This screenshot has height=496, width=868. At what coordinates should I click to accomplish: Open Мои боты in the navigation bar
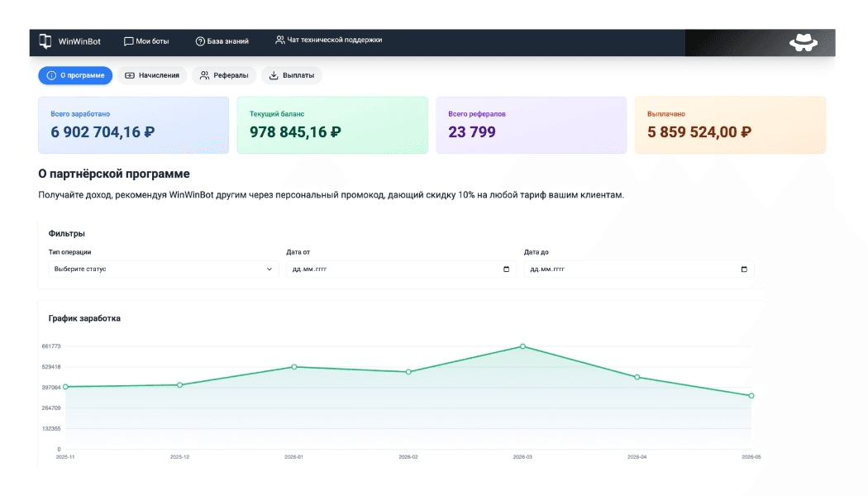146,41
